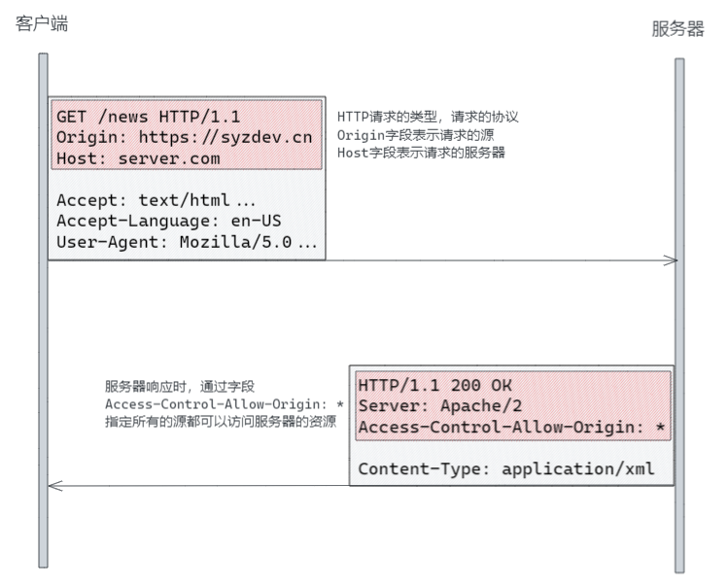
Task: Click the 客户端 label
Action: [42, 23]
